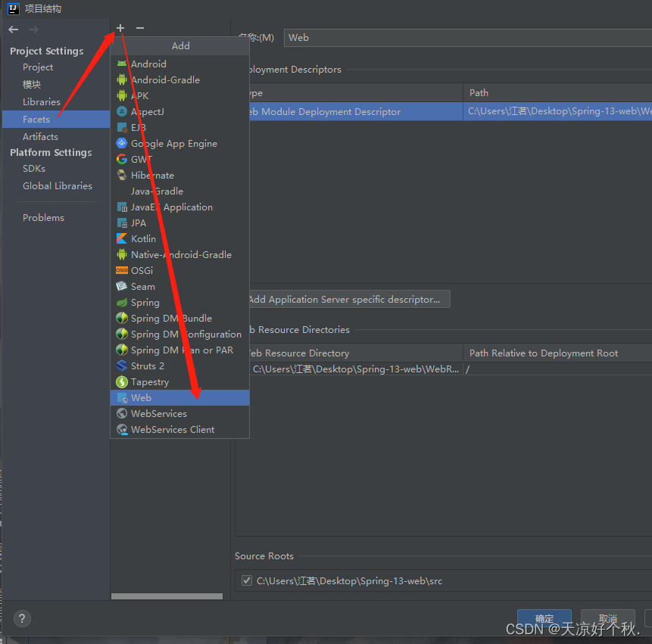Select the Google App Engine entry
The image size is (652, 644).
(179, 143)
